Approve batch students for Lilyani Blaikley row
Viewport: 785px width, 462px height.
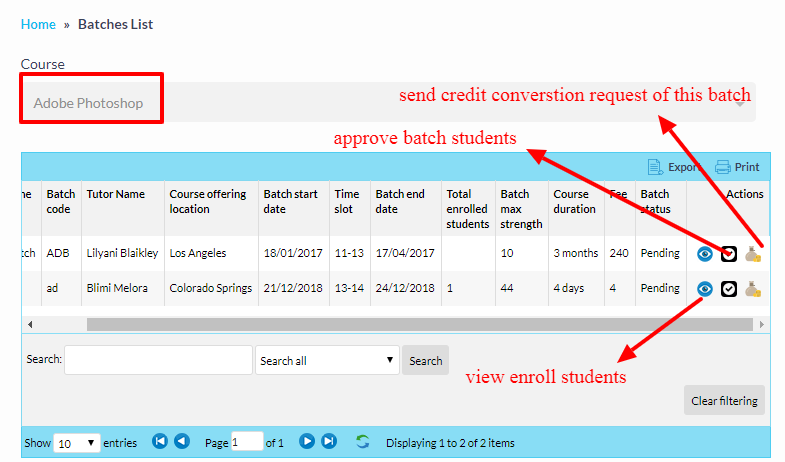point(729,254)
